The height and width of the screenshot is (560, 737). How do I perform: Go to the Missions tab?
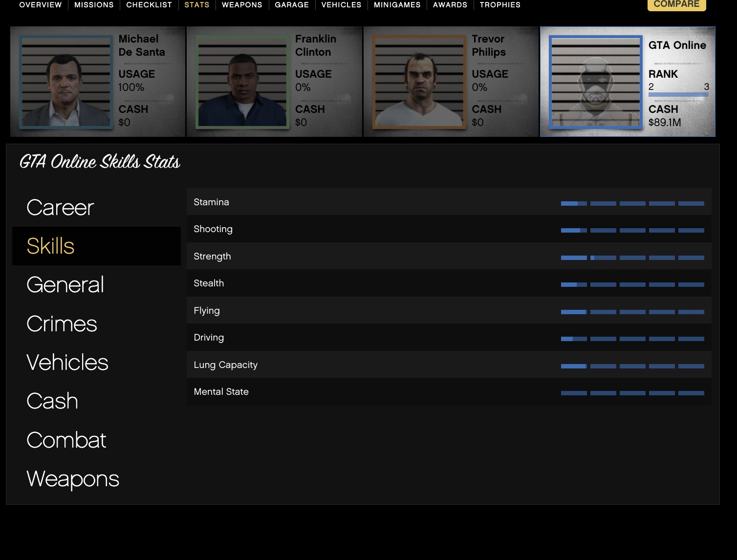(94, 5)
